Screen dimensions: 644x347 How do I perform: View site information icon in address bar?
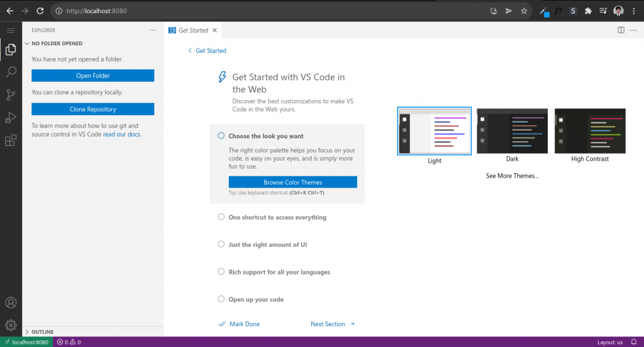point(58,11)
